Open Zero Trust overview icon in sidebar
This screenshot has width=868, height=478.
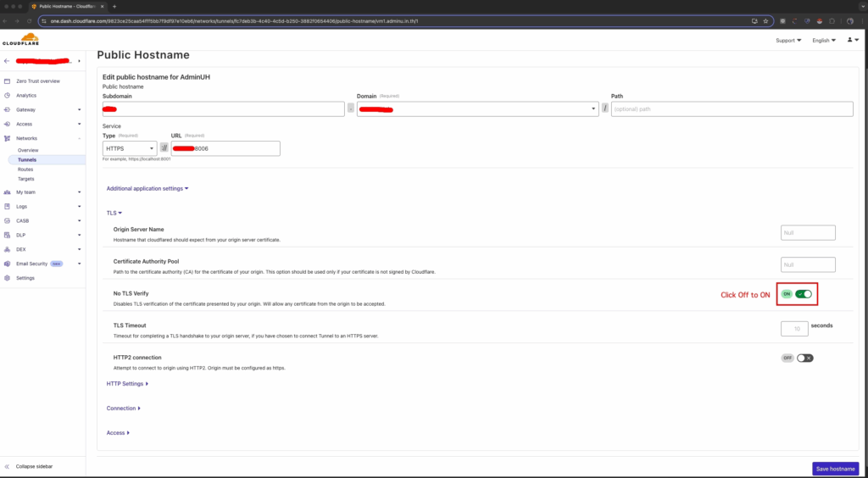tap(7, 81)
